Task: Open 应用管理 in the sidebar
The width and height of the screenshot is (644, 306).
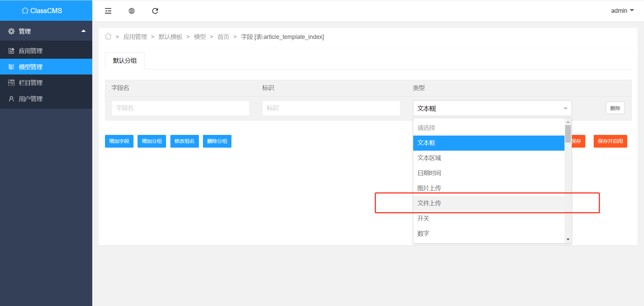Action: click(31, 51)
